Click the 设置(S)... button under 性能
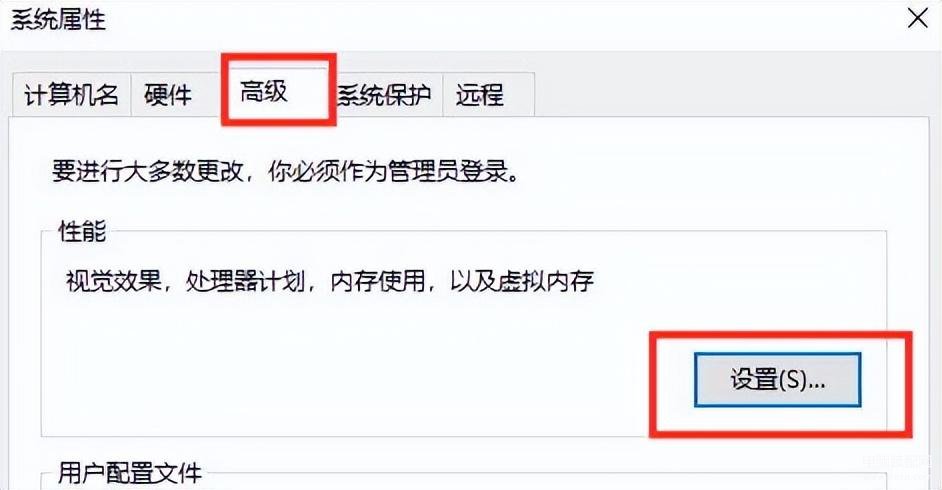The height and width of the screenshot is (490, 942). [777, 380]
